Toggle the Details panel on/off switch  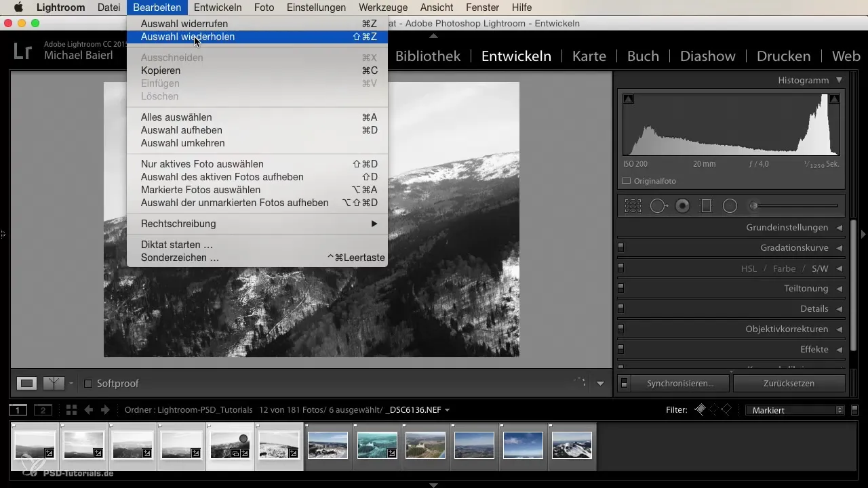pyautogui.click(x=620, y=309)
